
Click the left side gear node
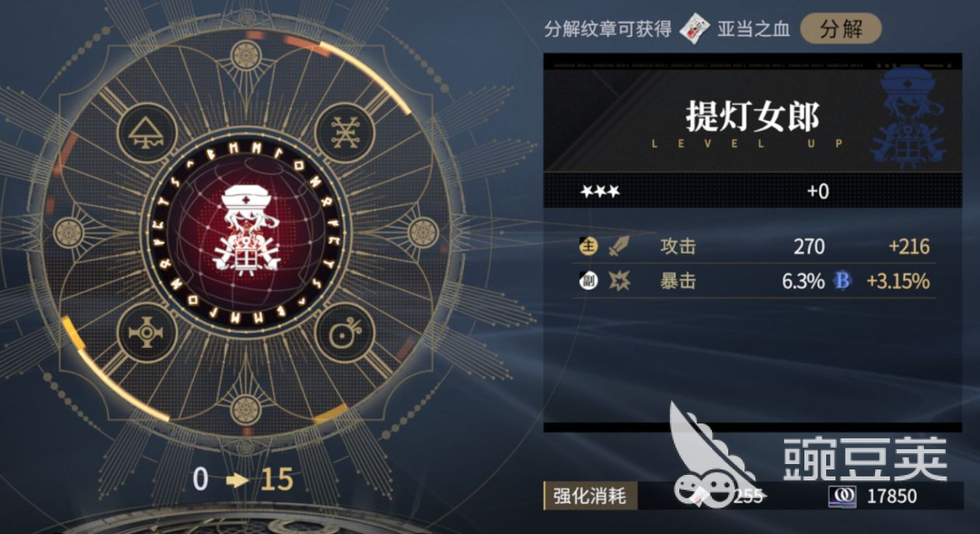coord(69,232)
